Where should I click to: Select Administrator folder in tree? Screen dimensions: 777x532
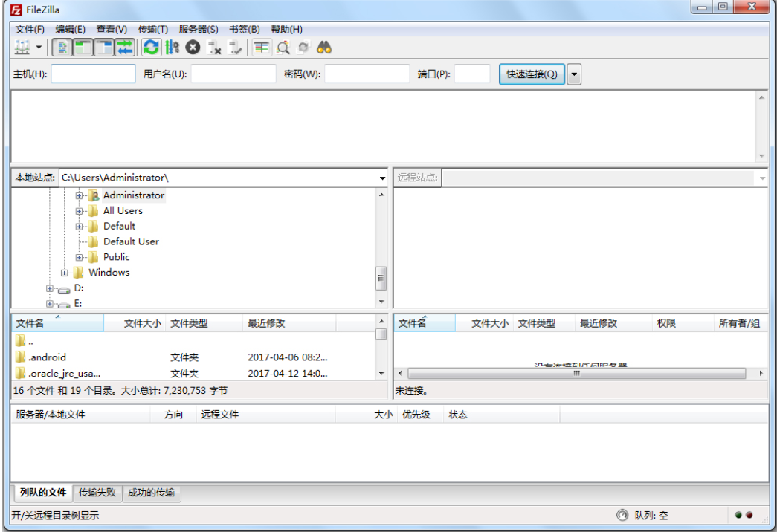[134, 195]
